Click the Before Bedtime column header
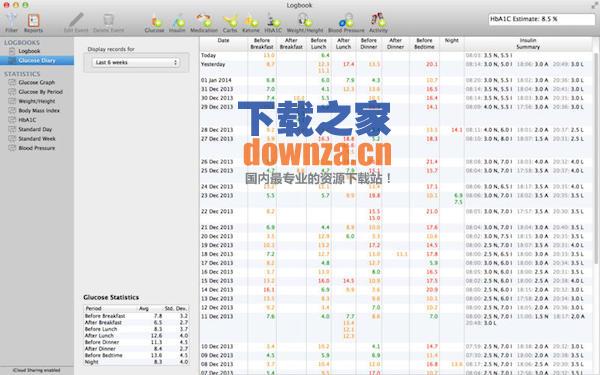The width and height of the screenshot is (600, 375). (x=424, y=44)
